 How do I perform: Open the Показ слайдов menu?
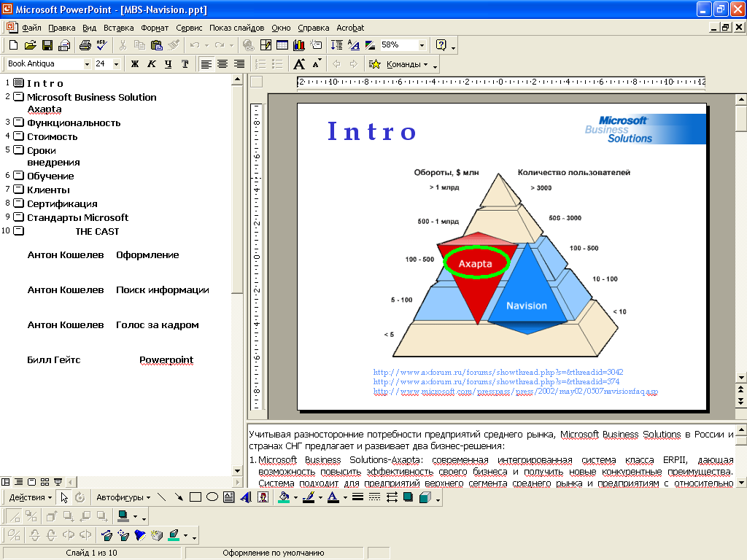point(237,28)
